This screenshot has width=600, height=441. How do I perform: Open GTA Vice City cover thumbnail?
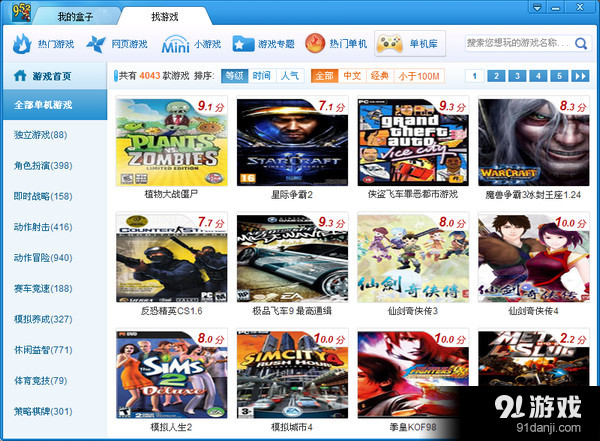pyautogui.click(x=413, y=142)
